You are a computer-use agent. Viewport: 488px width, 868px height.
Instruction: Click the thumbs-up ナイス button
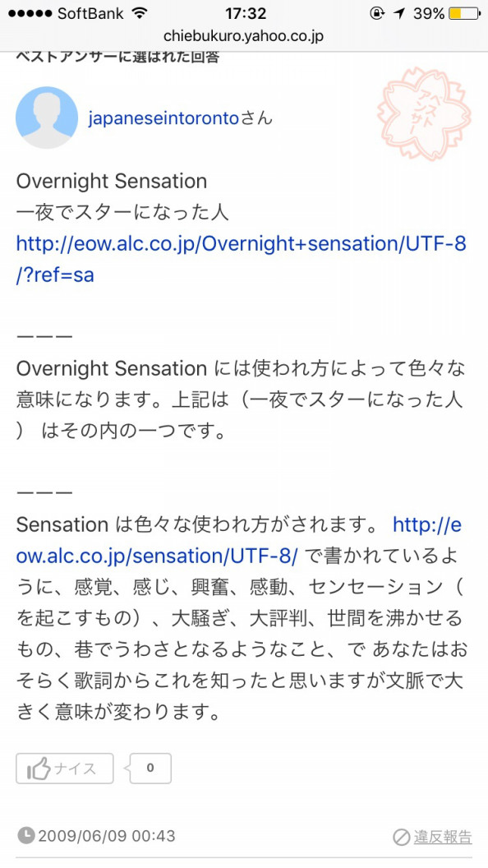point(65,769)
